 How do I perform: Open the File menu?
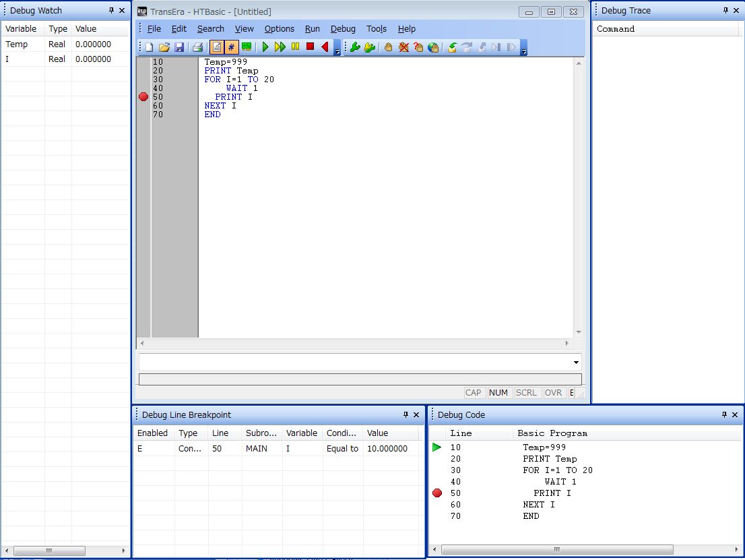pos(154,28)
